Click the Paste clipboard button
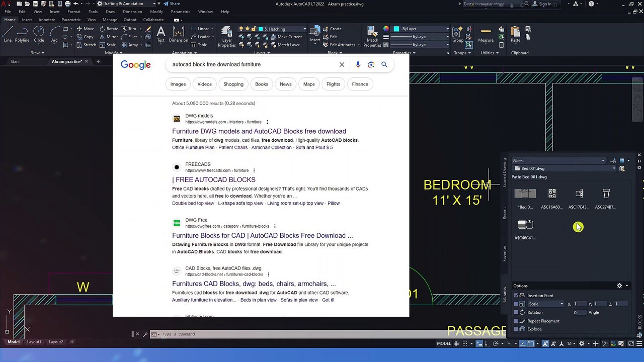The width and height of the screenshot is (644, 362). pos(515,34)
